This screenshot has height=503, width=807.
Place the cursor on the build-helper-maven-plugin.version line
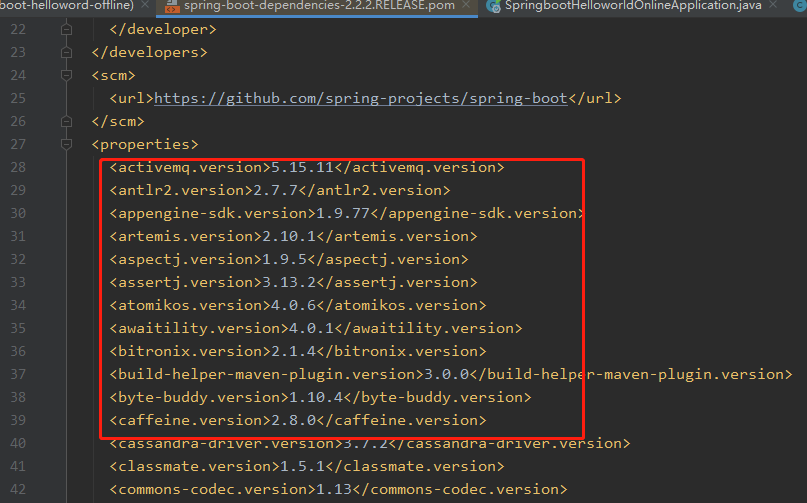point(451,374)
